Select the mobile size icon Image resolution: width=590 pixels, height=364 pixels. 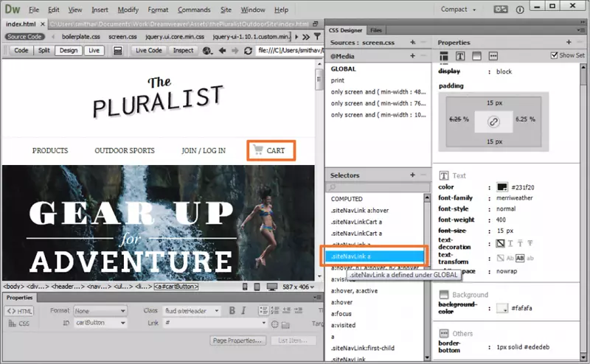[245, 287]
